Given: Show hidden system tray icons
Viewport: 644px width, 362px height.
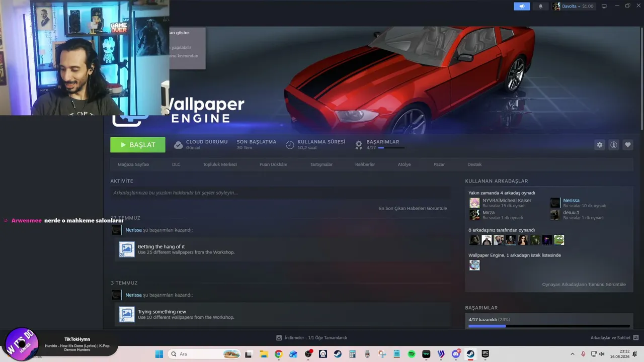Looking at the screenshot, I should pos(572,354).
